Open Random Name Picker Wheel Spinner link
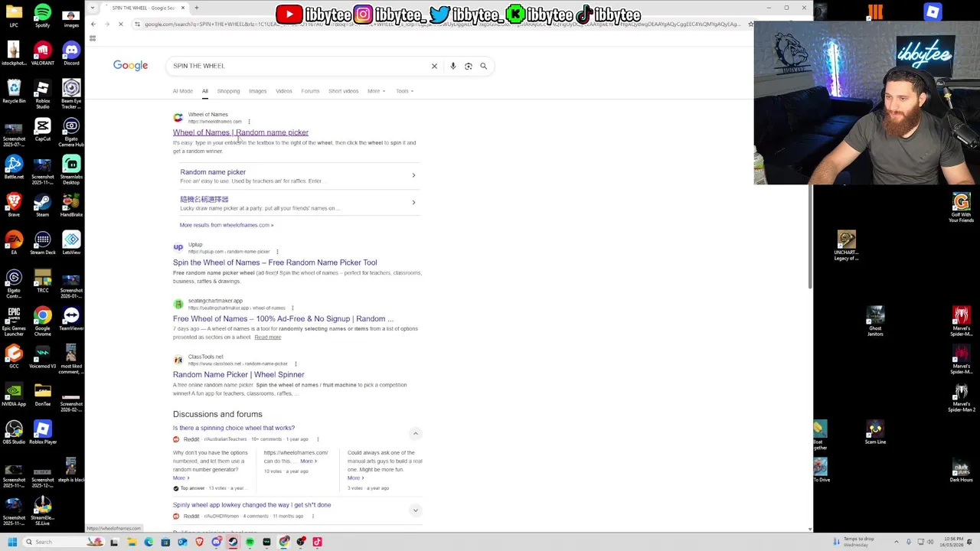Screen dimensions: 980x551 (238, 374)
